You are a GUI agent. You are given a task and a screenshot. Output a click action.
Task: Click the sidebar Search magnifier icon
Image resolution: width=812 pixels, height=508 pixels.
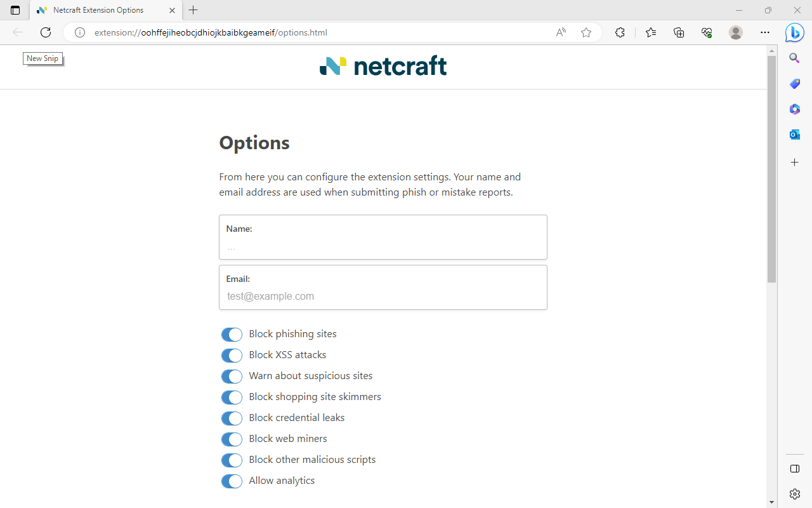pyautogui.click(x=794, y=58)
